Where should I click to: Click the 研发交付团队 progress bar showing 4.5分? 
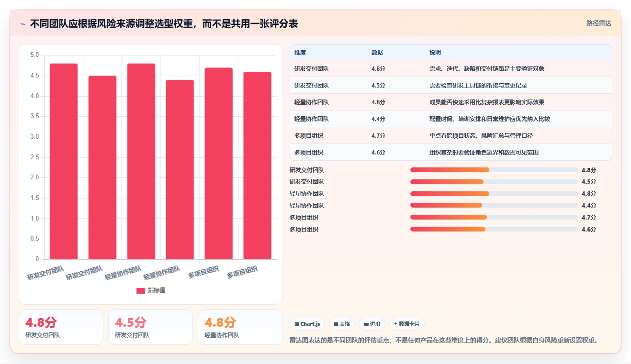pos(494,182)
